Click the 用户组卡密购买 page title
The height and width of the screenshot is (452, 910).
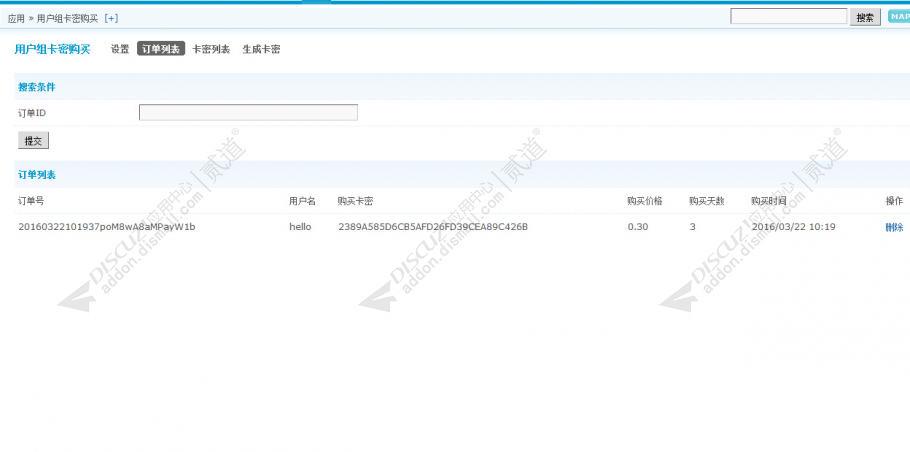click(52, 49)
